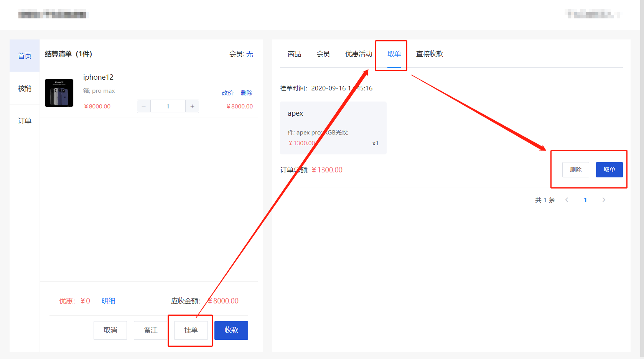Click 删除 link for iphone12 item
This screenshot has height=359, width=644.
[246, 93]
